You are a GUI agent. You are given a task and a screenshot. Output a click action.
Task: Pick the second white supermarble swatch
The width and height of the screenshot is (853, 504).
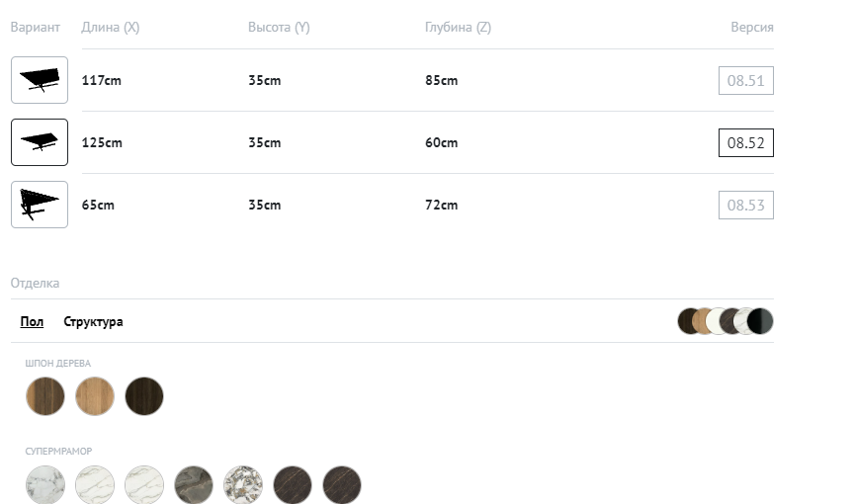pos(95,485)
